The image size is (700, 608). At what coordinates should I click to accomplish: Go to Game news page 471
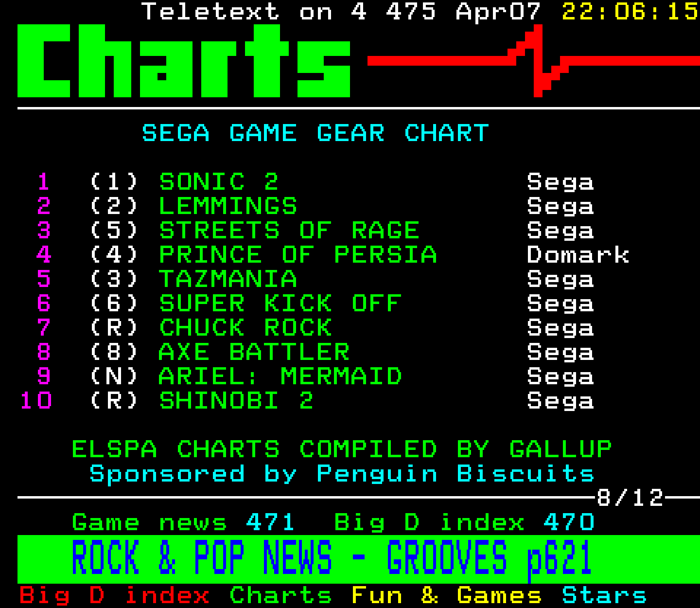point(183,522)
